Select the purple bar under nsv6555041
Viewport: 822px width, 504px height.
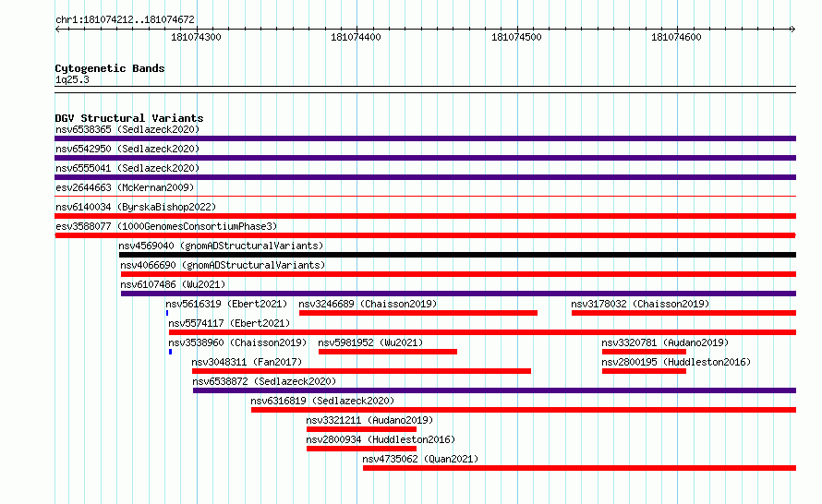click(x=425, y=177)
